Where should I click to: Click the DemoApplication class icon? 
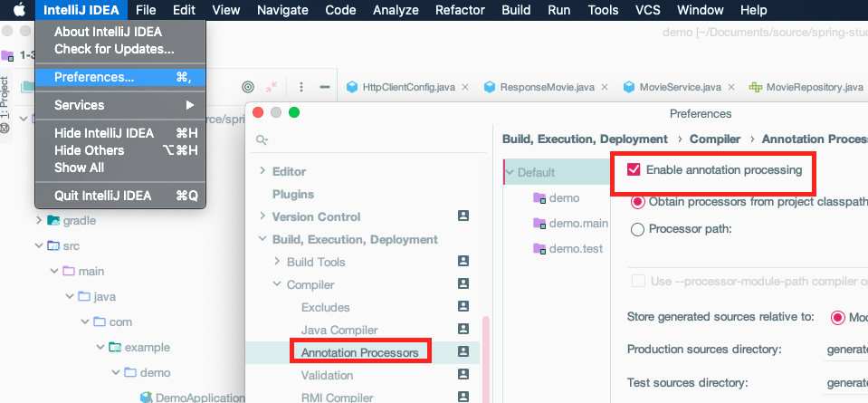[x=147, y=397]
